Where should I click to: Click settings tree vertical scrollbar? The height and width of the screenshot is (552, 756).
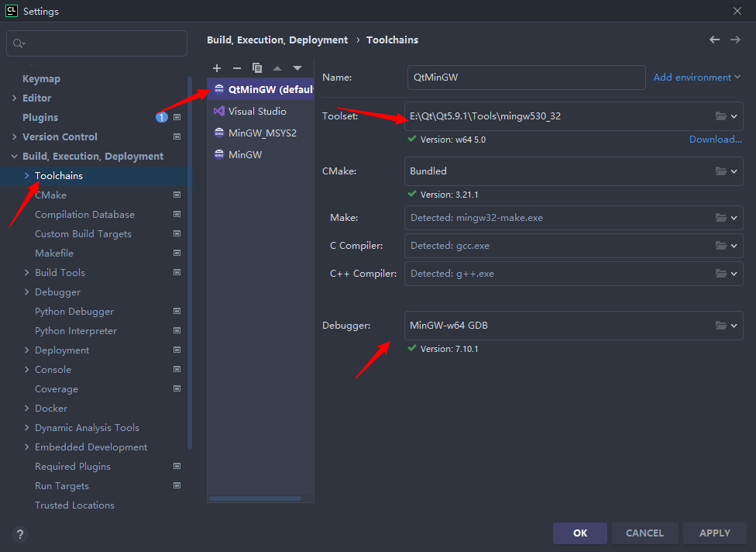click(x=190, y=263)
